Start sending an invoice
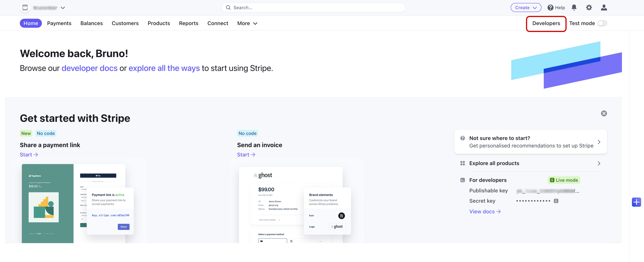644x262 pixels. [x=246, y=155]
